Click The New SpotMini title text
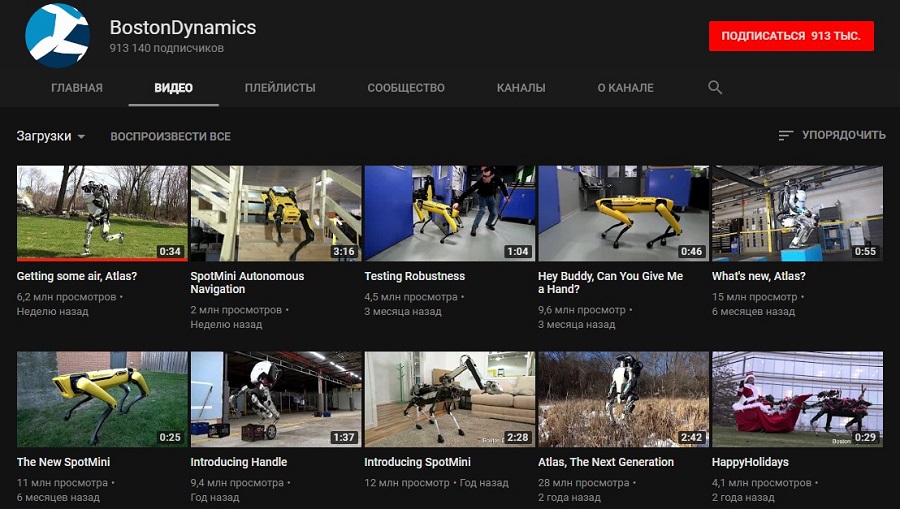The height and width of the screenshot is (509, 900). [x=63, y=462]
